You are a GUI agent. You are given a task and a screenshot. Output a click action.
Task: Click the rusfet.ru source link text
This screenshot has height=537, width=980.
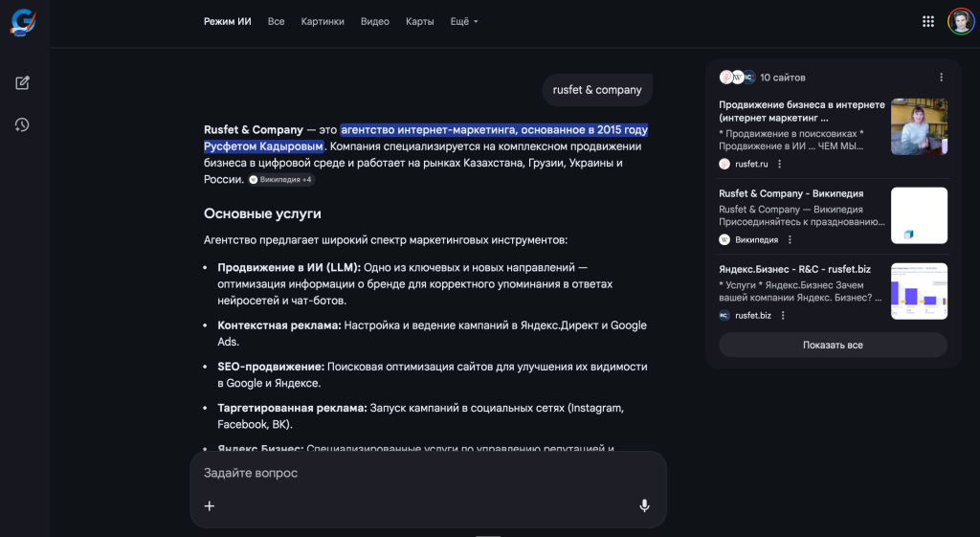click(x=751, y=164)
